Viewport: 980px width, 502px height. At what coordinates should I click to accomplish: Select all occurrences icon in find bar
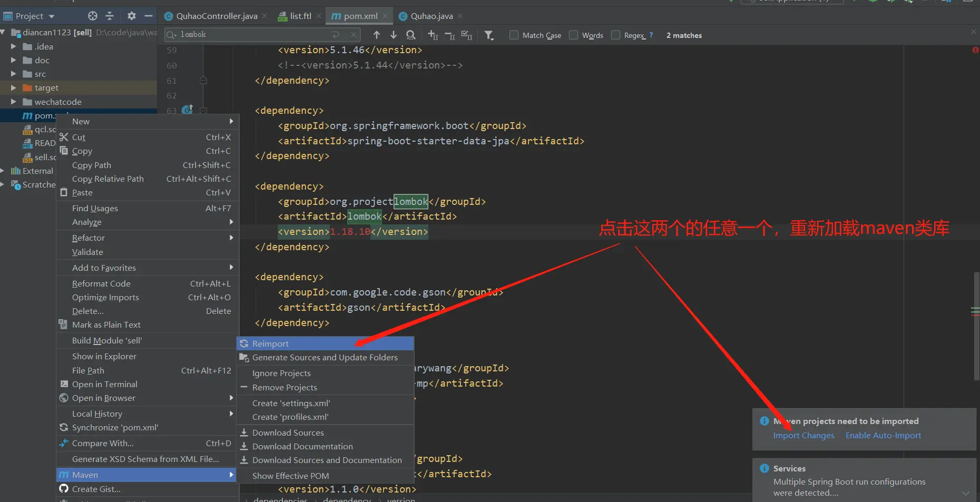click(x=467, y=35)
